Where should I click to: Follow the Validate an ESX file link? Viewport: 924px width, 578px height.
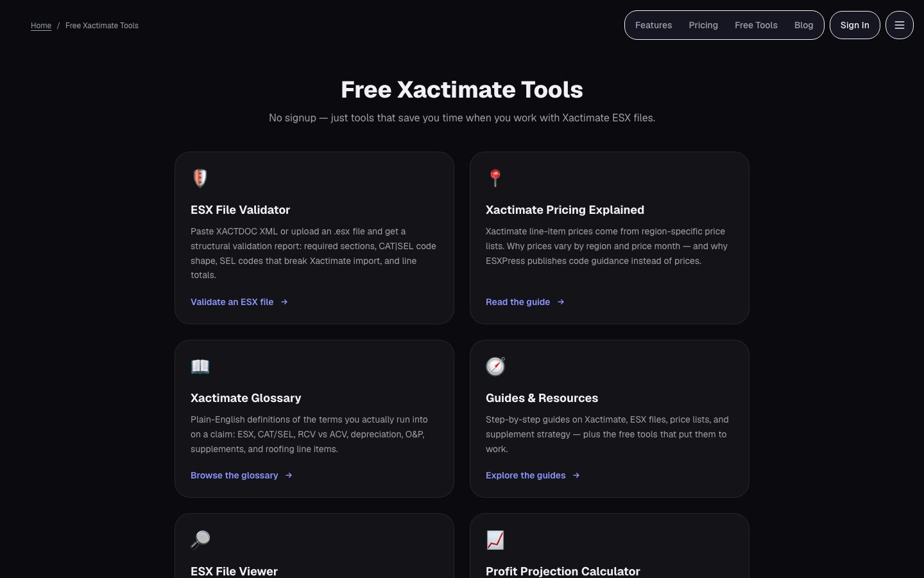point(239,302)
